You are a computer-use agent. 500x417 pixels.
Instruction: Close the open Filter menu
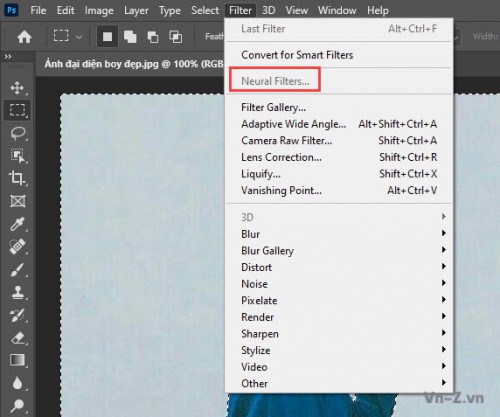(x=240, y=10)
